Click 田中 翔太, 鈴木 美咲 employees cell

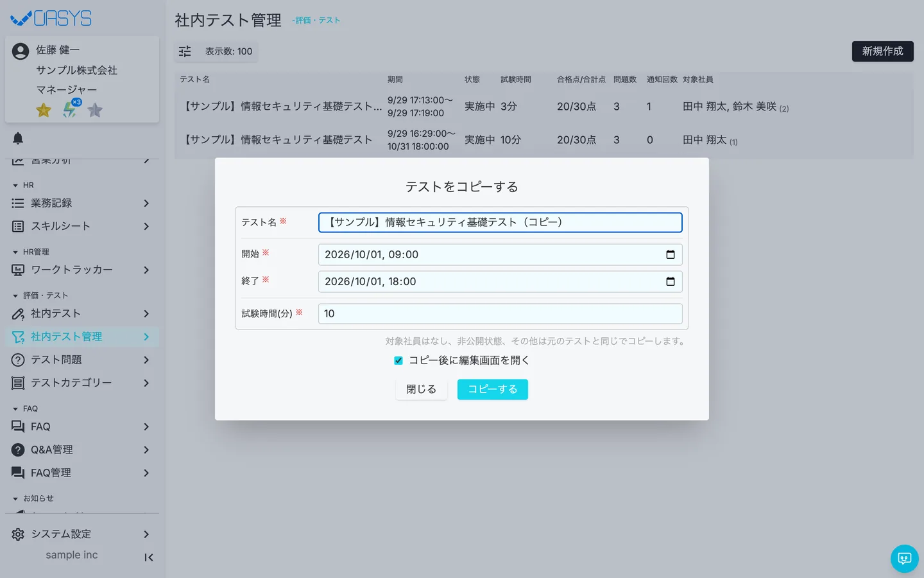[x=736, y=107]
